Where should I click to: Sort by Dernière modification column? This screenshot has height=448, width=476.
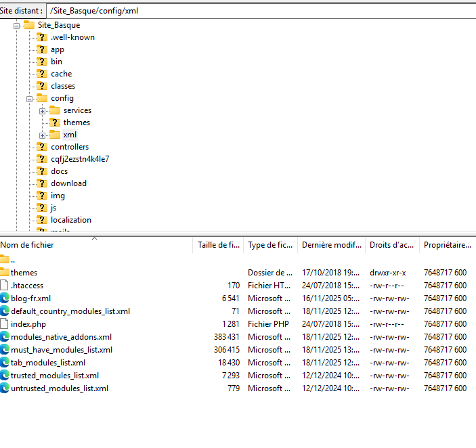point(332,245)
